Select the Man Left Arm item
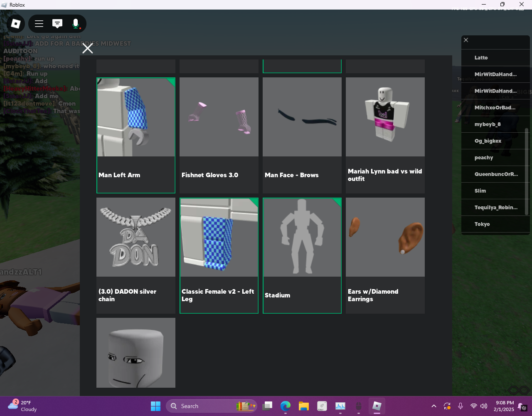 (136, 135)
